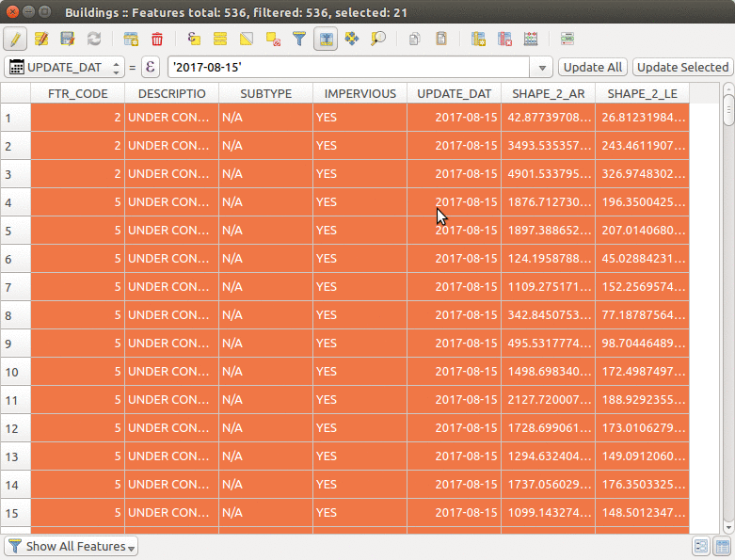735x560 pixels.
Task: Copy selected rows to clipboard icon
Action: (x=414, y=39)
